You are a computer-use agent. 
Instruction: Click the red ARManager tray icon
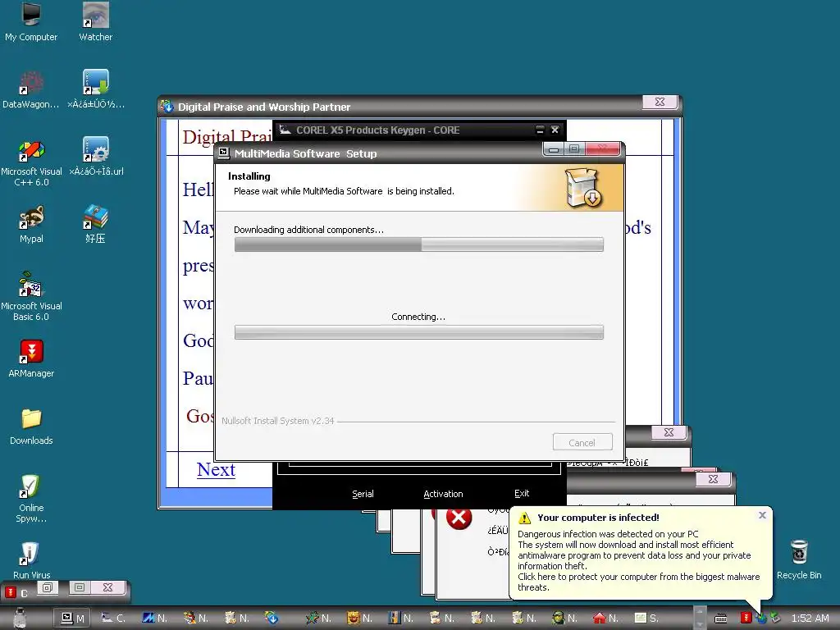[x=745, y=618]
